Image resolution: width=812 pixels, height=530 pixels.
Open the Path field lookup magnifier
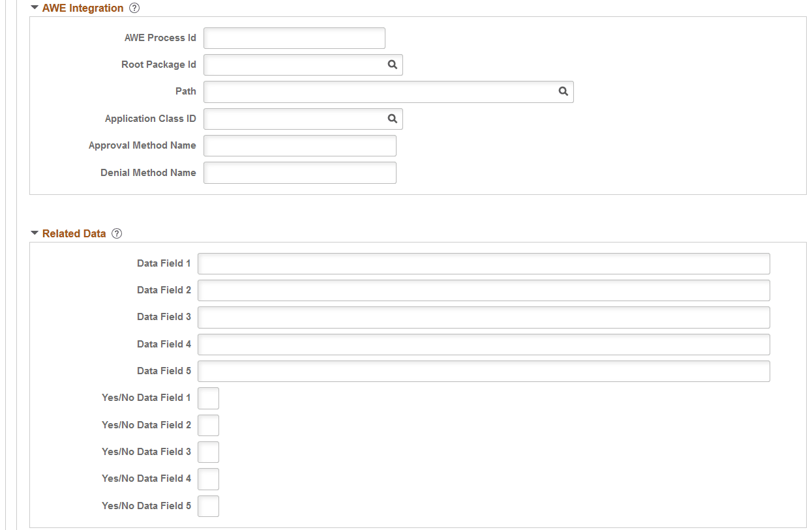click(x=564, y=91)
